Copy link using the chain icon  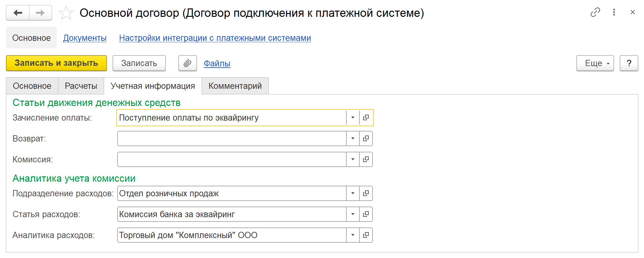(595, 12)
